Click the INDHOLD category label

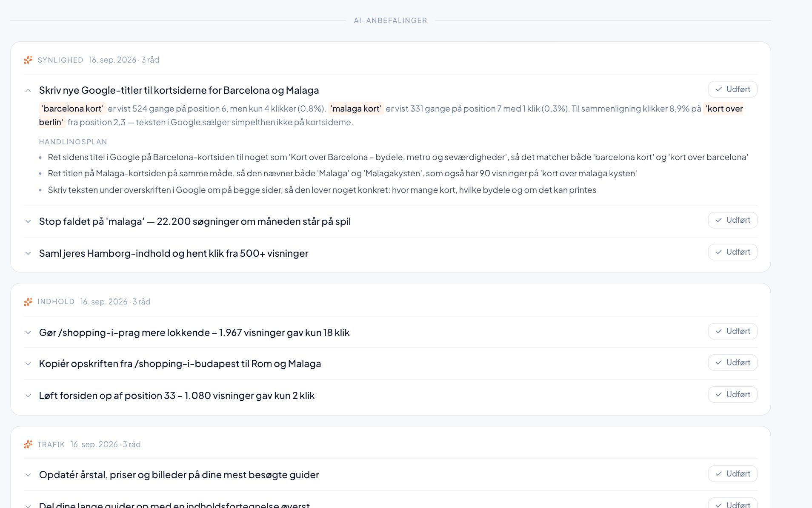click(x=56, y=302)
